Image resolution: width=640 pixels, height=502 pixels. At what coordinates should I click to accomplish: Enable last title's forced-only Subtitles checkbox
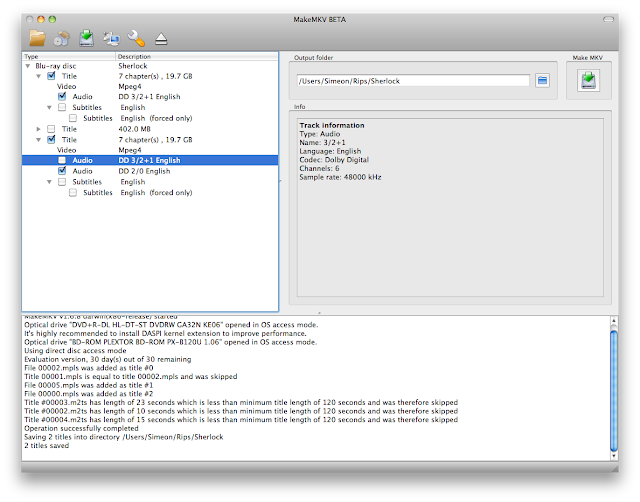73,193
